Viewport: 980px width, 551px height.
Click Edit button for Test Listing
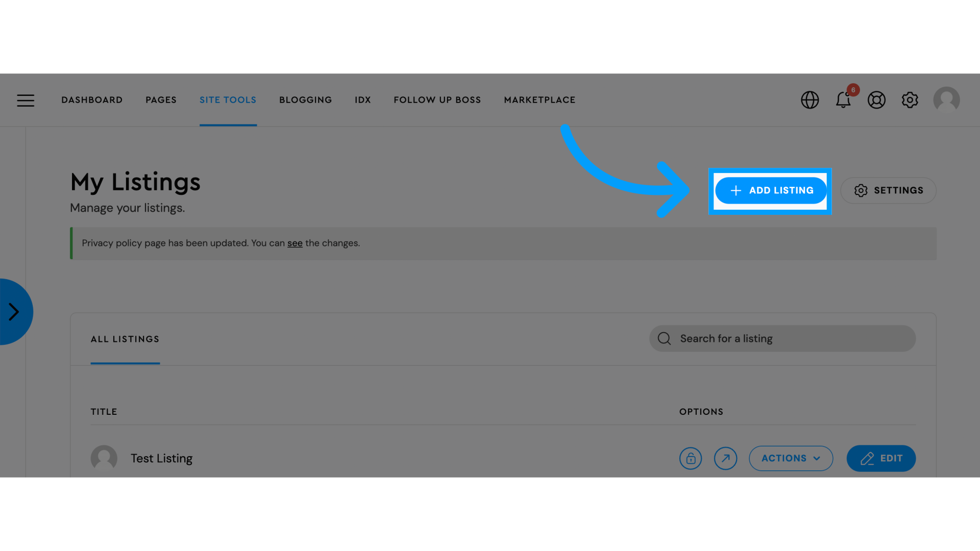pos(881,458)
